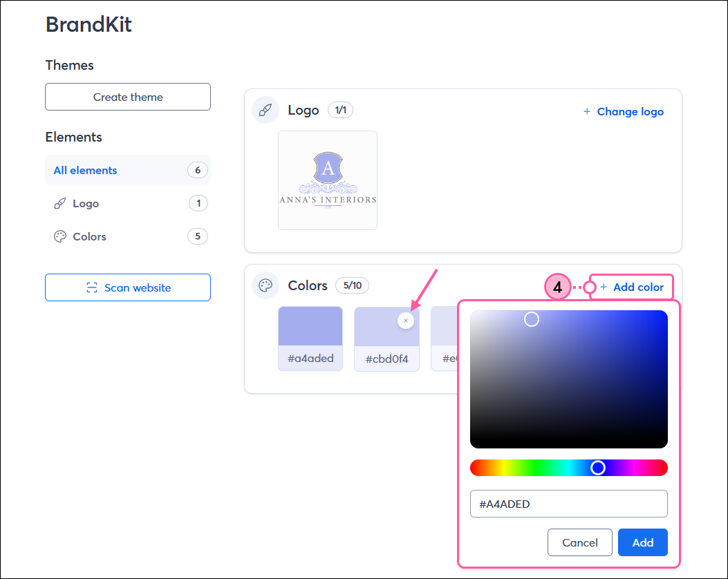Pick a shade in the gradient area

568,379
